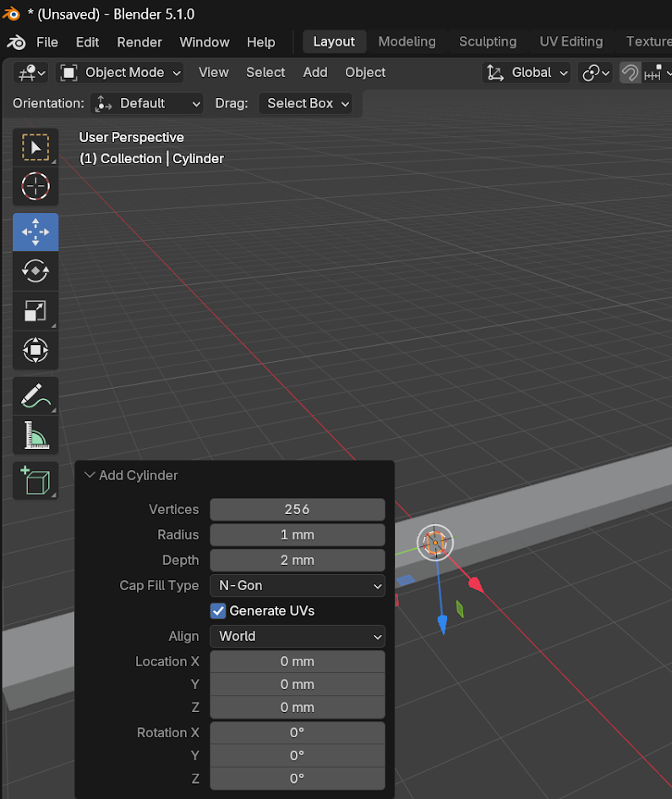The image size is (672, 799).
Task: Activate the 3D Cursor tool
Action: click(36, 186)
